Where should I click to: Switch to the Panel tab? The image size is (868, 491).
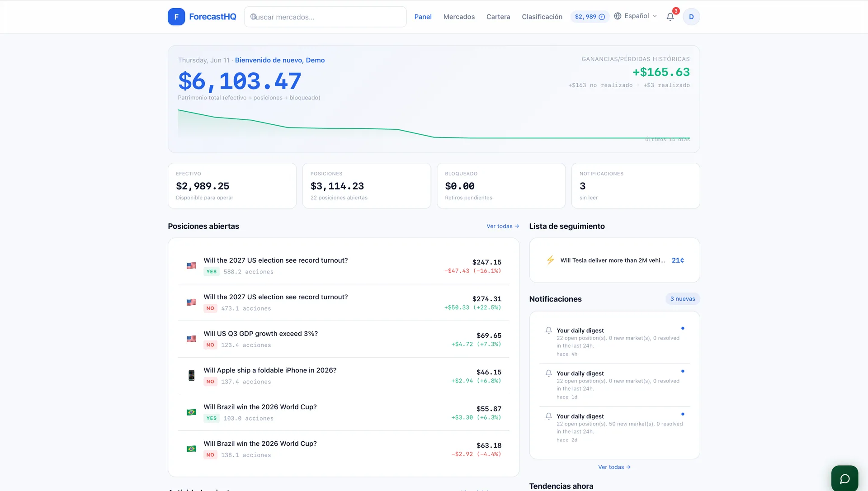[x=423, y=17]
